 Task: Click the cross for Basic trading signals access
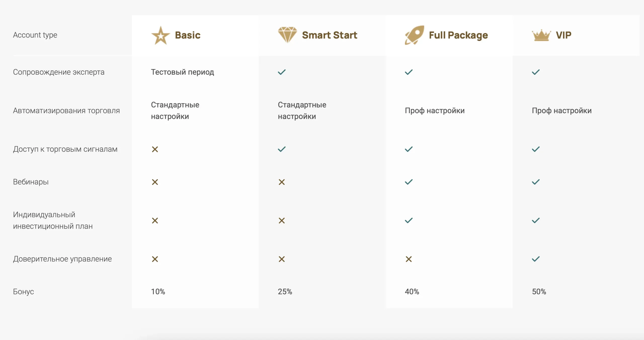point(155,149)
